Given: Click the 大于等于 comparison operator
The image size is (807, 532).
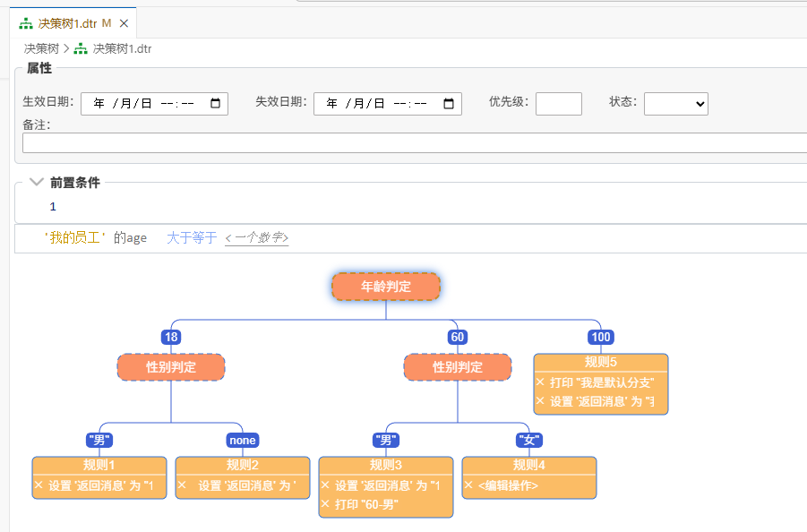Looking at the screenshot, I should coord(192,237).
